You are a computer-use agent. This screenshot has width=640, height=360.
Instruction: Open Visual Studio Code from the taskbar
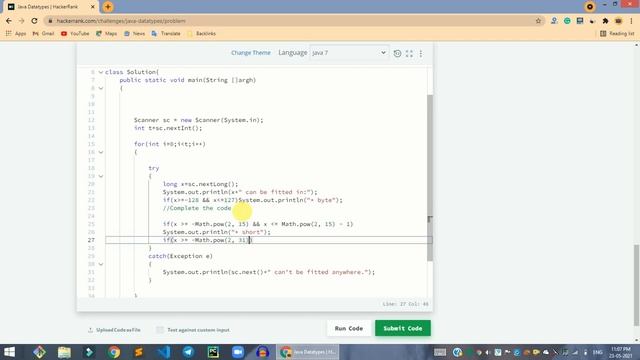click(x=164, y=352)
